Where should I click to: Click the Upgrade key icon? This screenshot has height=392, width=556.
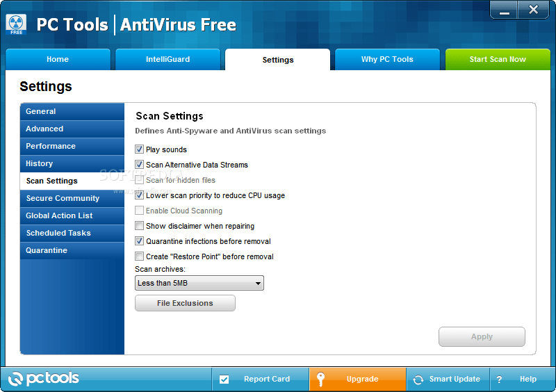(x=320, y=379)
